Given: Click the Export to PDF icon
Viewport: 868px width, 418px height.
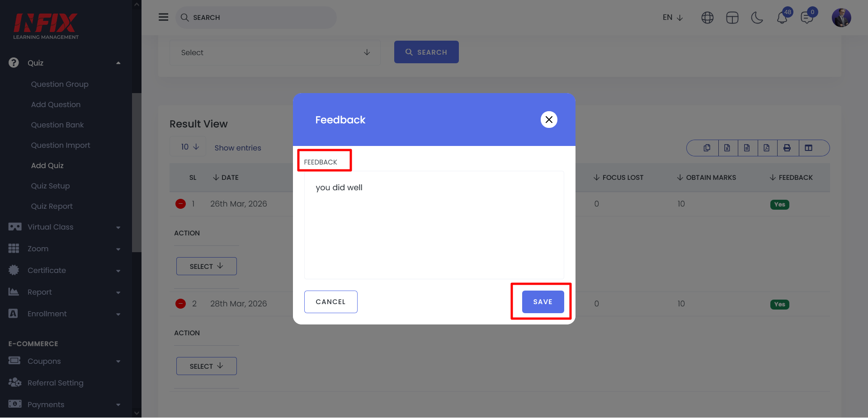Looking at the screenshot, I should [766, 148].
